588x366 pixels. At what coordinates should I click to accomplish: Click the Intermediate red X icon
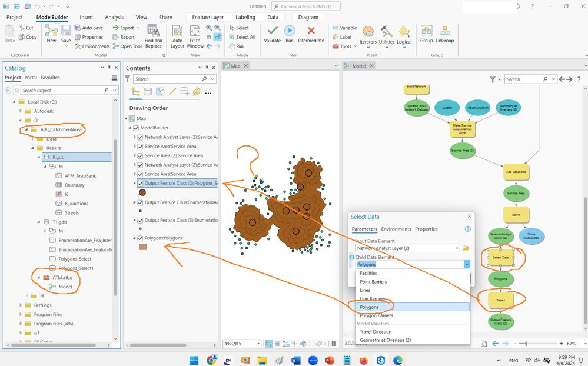[x=311, y=31]
